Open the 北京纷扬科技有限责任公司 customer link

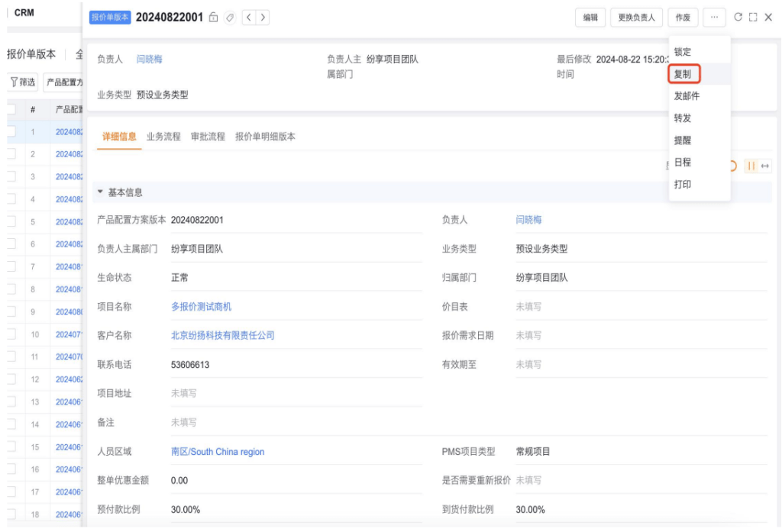pyautogui.click(x=222, y=335)
